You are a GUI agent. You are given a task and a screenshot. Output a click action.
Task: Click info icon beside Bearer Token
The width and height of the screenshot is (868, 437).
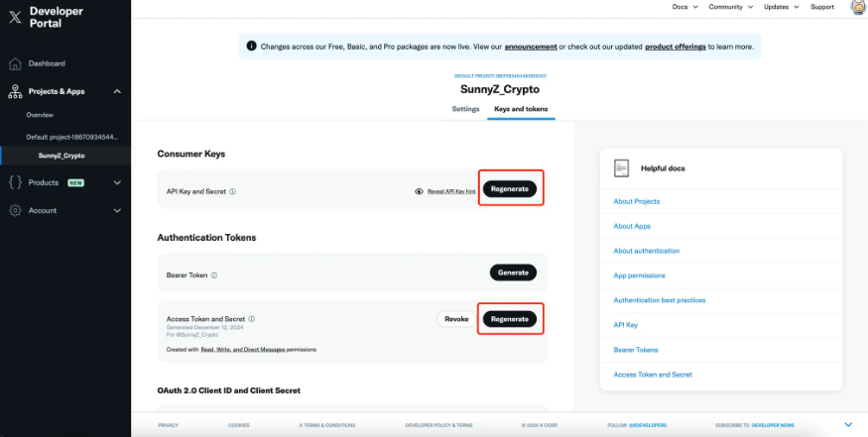pos(213,275)
